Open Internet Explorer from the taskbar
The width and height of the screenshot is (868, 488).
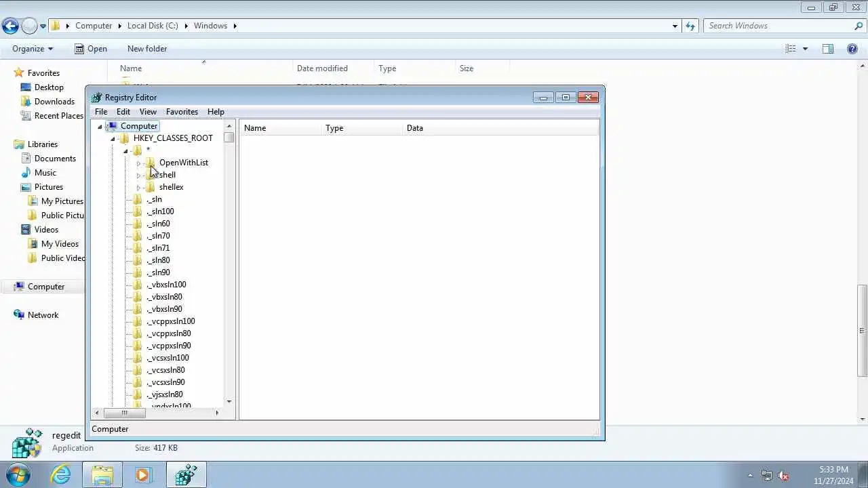[61, 474]
